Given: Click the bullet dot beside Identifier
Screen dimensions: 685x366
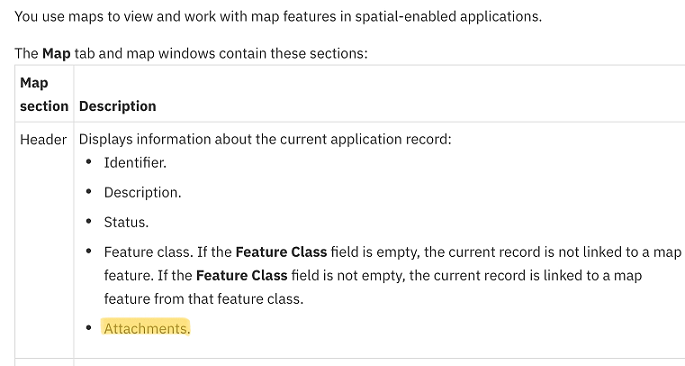Looking at the screenshot, I should coord(89,162).
